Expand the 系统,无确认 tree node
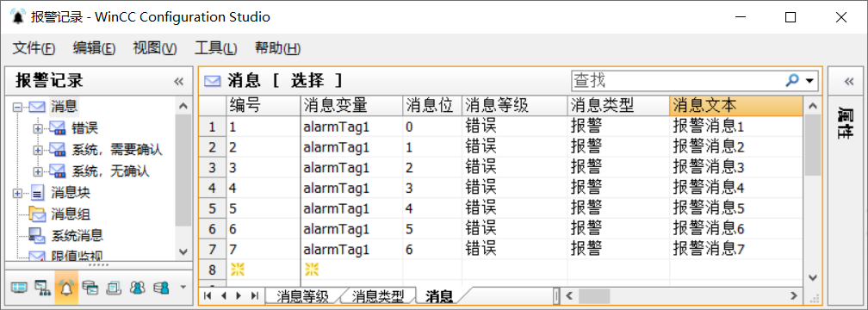This screenshot has height=310, width=868. (38, 170)
